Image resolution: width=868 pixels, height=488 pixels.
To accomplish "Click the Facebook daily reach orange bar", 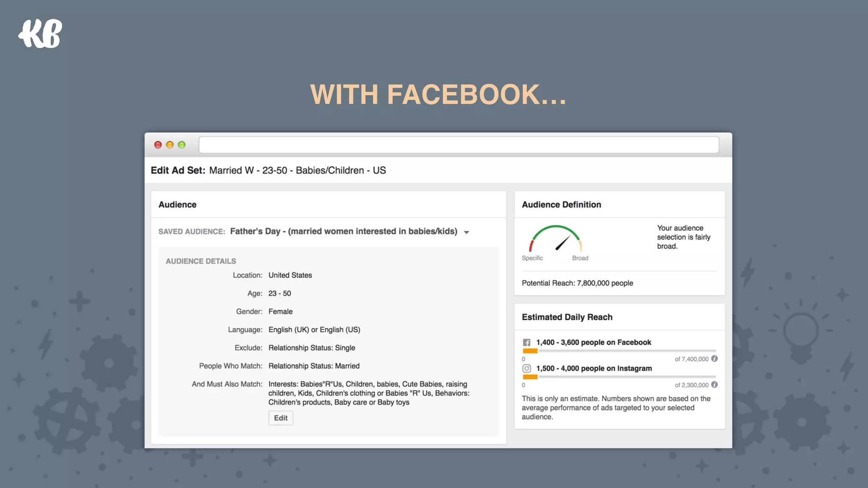I will (530, 351).
